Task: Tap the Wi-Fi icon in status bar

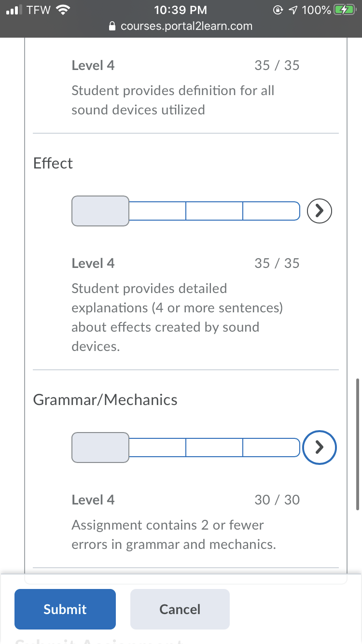Action: point(63,10)
